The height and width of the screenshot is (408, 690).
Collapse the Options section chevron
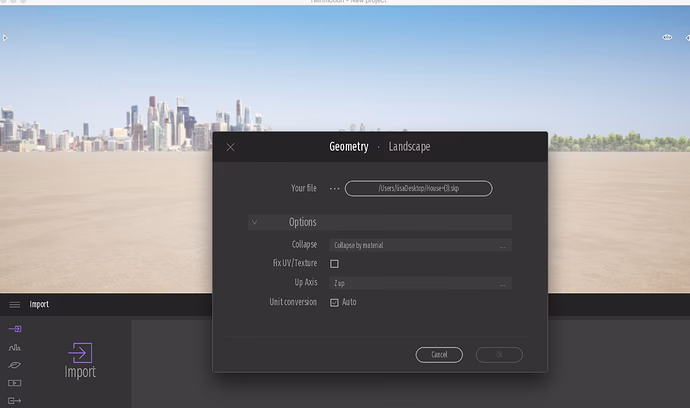254,222
